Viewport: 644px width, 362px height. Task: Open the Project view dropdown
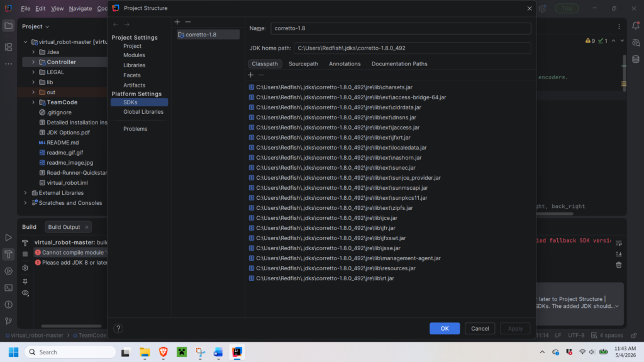point(36,26)
